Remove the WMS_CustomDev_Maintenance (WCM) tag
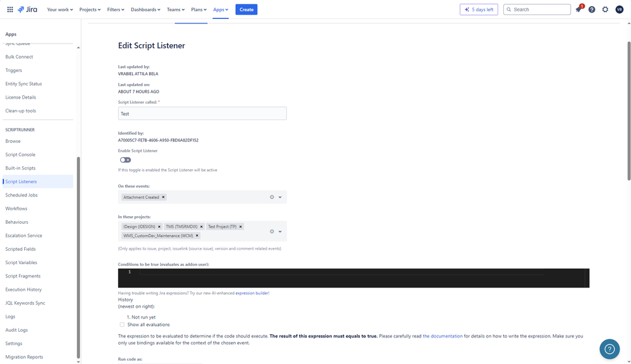This screenshot has width=631, height=364. (197, 236)
